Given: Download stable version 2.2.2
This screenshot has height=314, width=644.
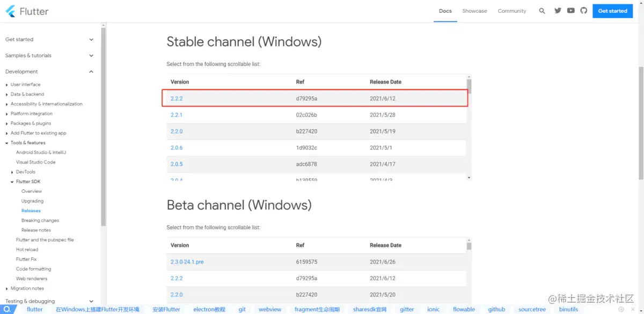Looking at the screenshot, I should tap(177, 99).
